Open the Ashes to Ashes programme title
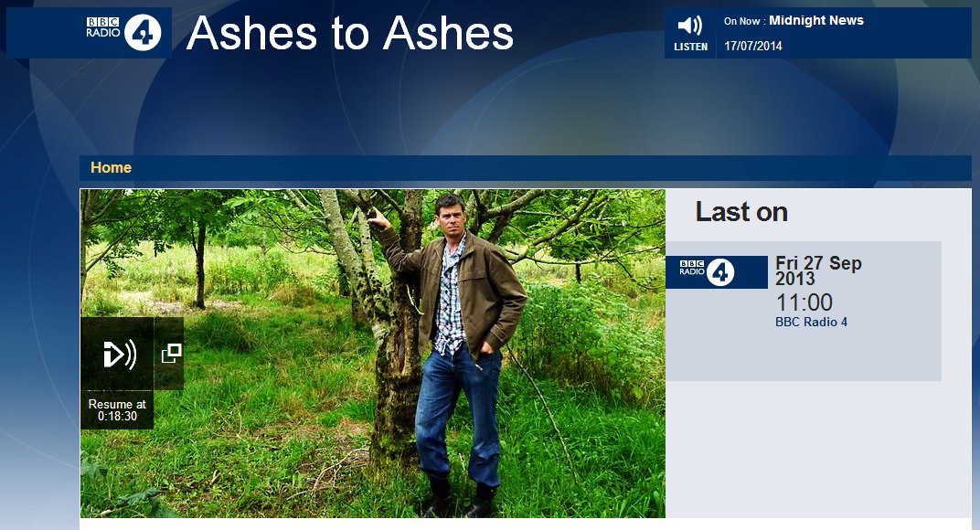Image resolution: width=980 pixels, height=530 pixels. click(x=350, y=33)
